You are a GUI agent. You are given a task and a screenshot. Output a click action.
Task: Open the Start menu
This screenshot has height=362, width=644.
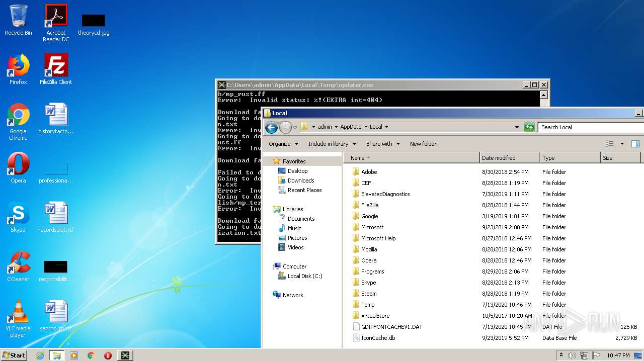click(14, 355)
